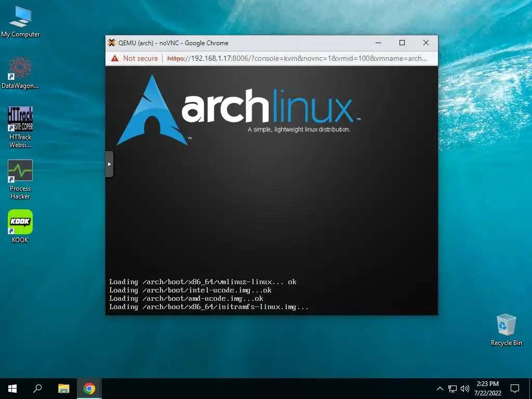Click the noVNC icon in title bar
Screen dimensions: 532x399
point(112,43)
